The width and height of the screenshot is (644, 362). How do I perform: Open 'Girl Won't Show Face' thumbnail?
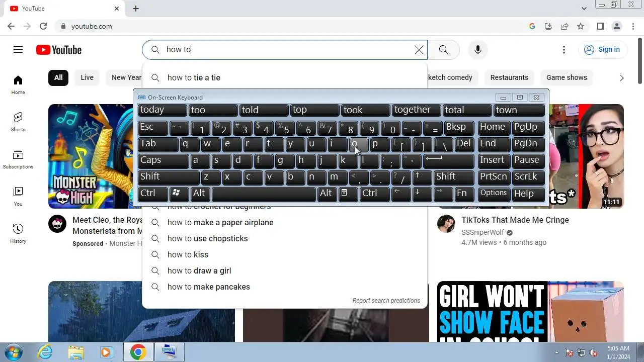pyautogui.click(x=530, y=312)
